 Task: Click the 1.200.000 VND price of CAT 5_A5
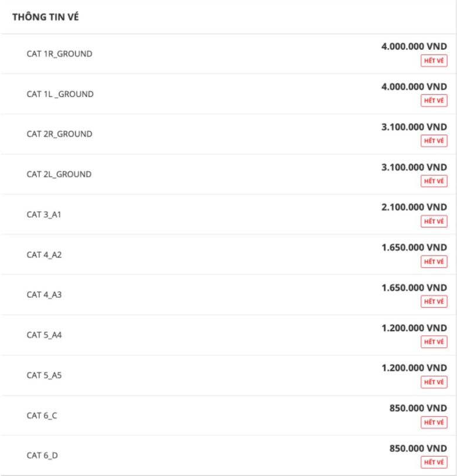(x=414, y=368)
